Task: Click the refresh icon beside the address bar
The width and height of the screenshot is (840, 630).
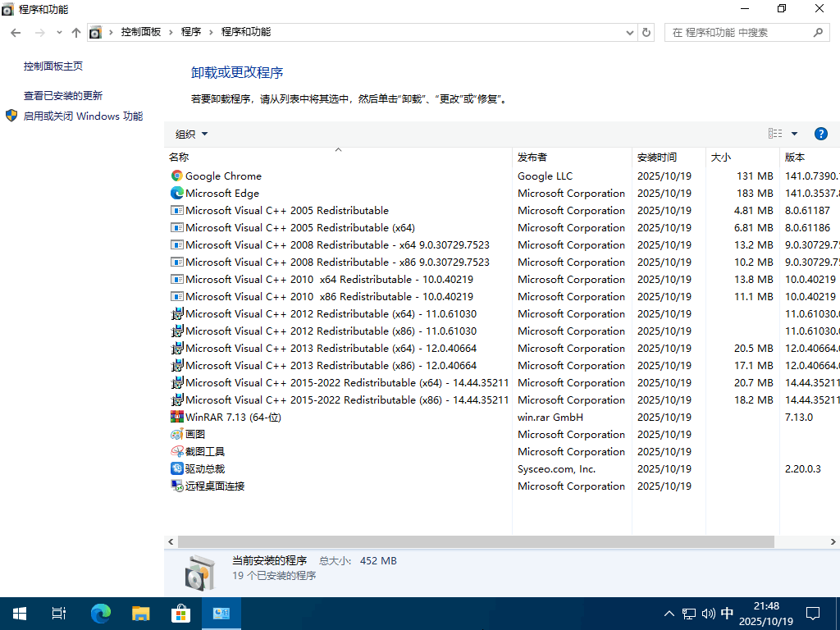Action: click(647, 32)
